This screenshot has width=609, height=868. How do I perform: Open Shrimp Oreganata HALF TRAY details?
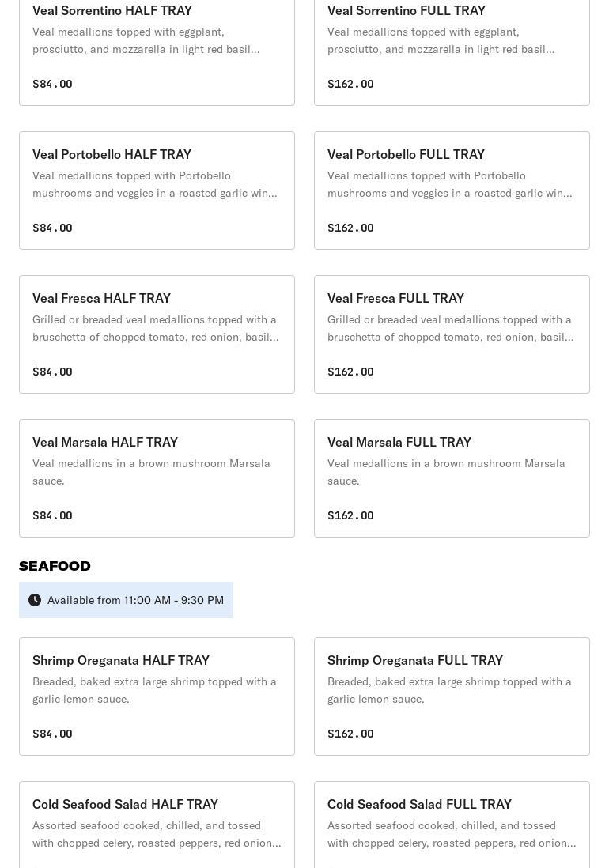(157, 696)
